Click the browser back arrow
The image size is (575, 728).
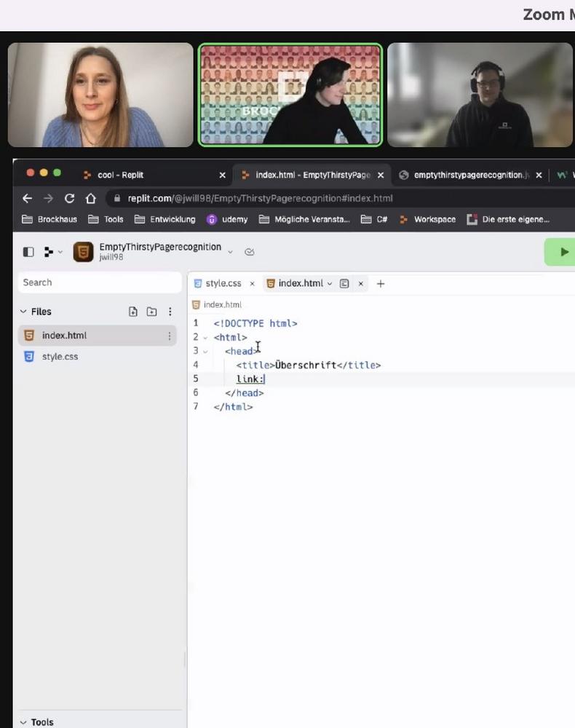pos(27,198)
